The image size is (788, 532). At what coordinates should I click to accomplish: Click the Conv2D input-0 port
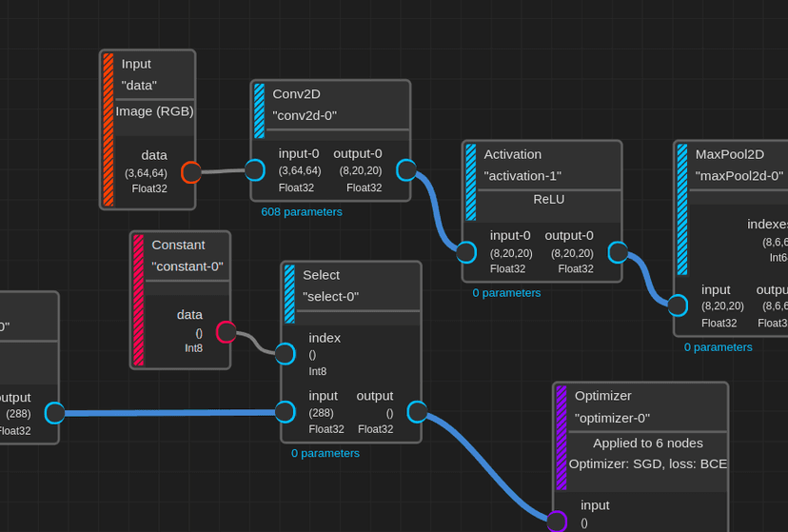click(x=255, y=169)
